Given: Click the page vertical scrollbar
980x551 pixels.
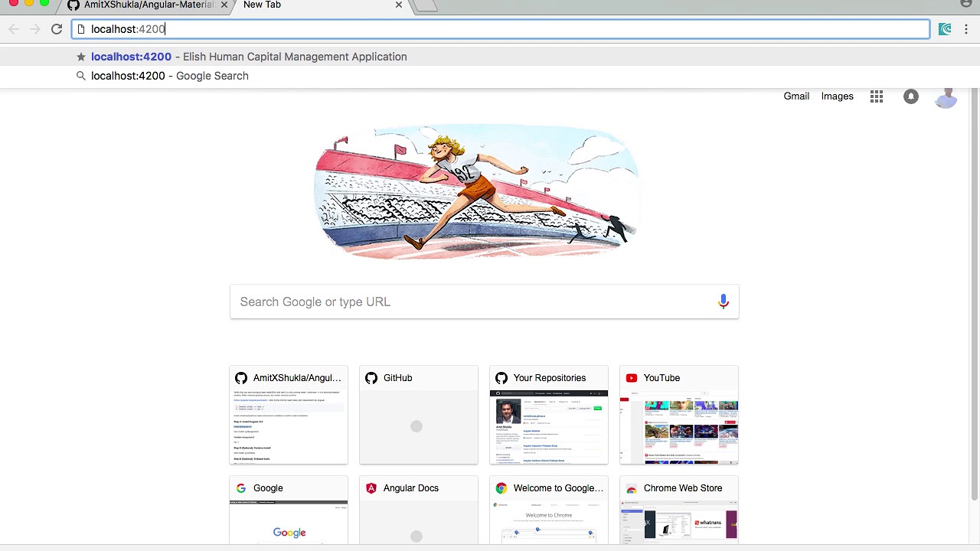Looking at the screenshot, I should pyautogui.click(x=975, y=295).
